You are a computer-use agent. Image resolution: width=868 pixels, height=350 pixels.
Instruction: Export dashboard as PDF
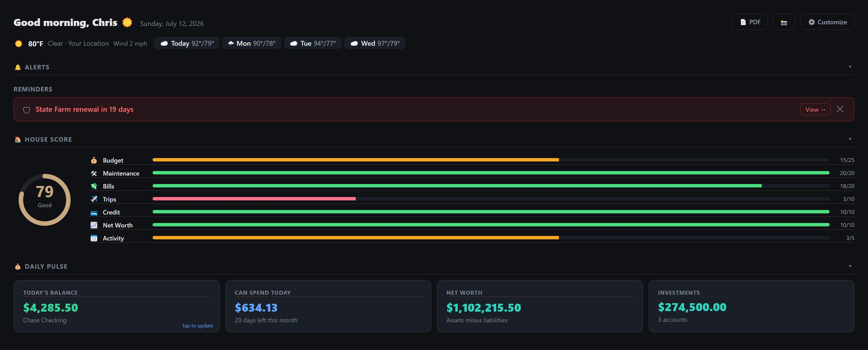point(750,22)
